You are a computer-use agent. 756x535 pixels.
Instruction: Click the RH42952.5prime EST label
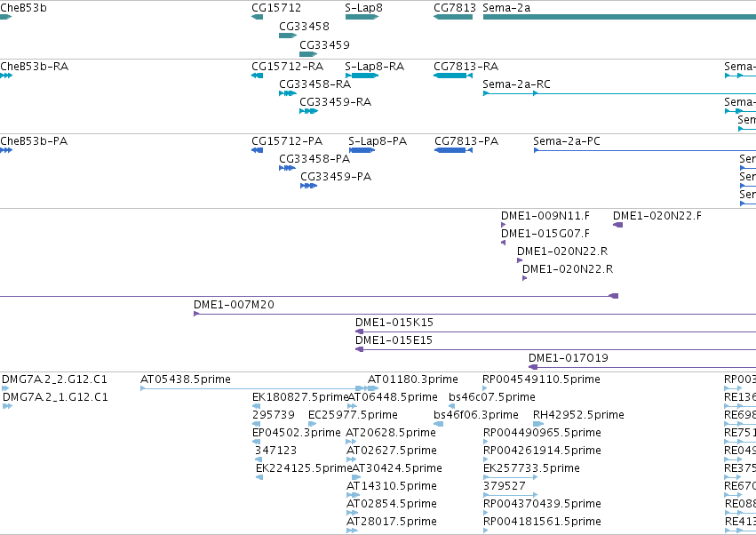[x=578, y=415]
